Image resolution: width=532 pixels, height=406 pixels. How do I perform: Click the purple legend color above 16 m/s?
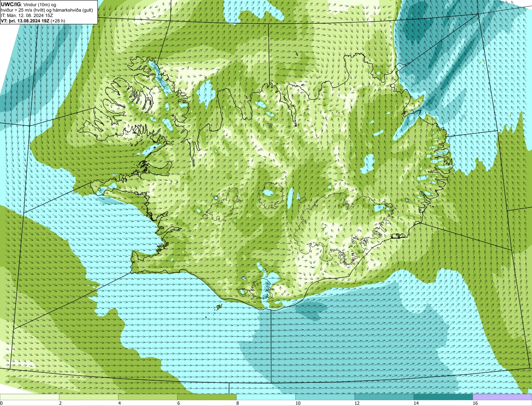click(x=502, y=397)
